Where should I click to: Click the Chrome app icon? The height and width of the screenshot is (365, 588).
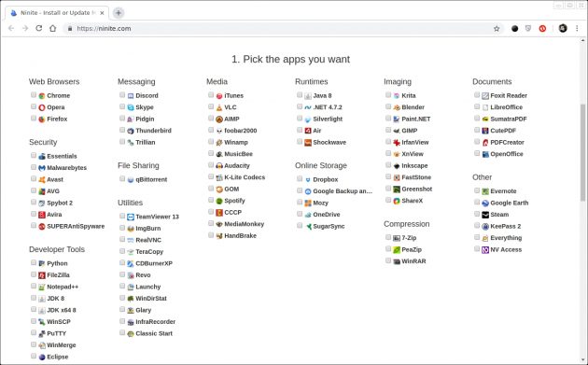(x=42, y=96)
